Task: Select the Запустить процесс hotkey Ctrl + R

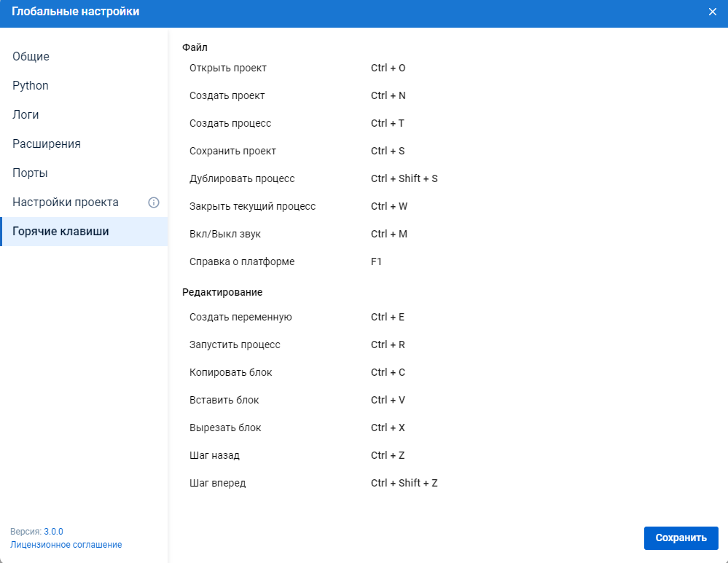Action: (387, 345)
